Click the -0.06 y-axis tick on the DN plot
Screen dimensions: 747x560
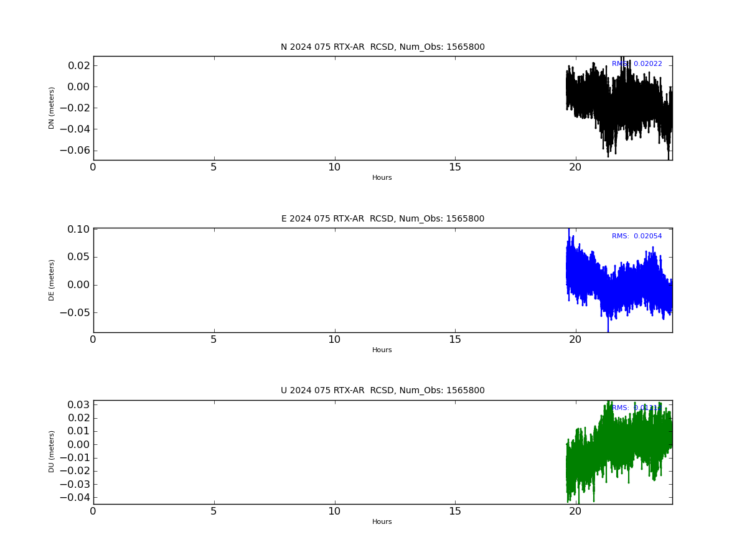pyautogui.click(x=74, y=150)
